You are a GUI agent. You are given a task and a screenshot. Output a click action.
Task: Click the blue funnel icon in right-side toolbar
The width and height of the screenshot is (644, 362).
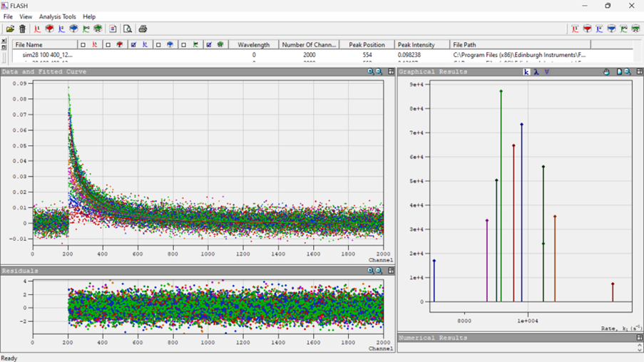(x=612, y=29)
